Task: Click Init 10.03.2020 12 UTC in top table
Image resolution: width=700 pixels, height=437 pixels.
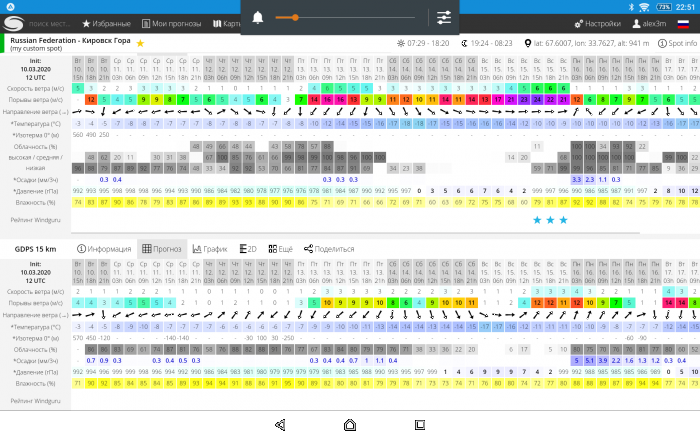Action: coord(35,69)
